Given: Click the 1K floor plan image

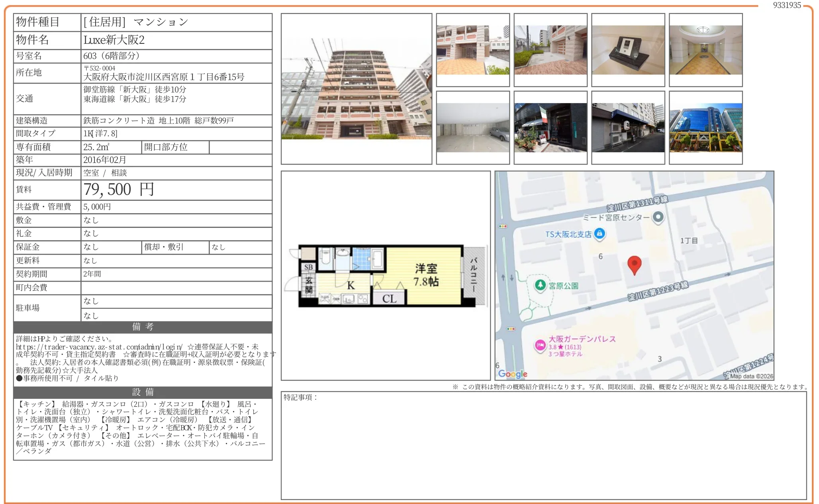Looking at the screenshot, I should coord(385,276).
